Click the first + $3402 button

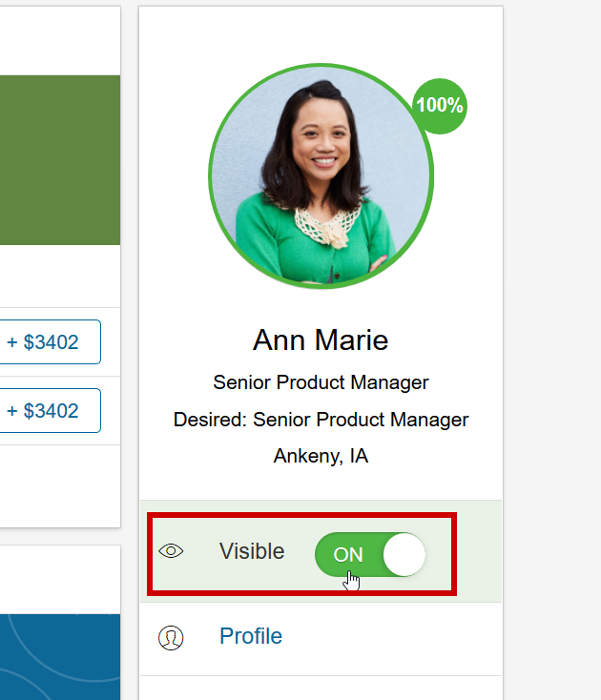[50, 342]
